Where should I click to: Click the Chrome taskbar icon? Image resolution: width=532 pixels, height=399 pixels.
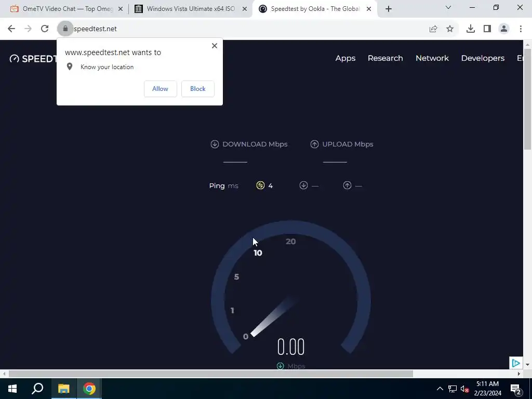89,389
